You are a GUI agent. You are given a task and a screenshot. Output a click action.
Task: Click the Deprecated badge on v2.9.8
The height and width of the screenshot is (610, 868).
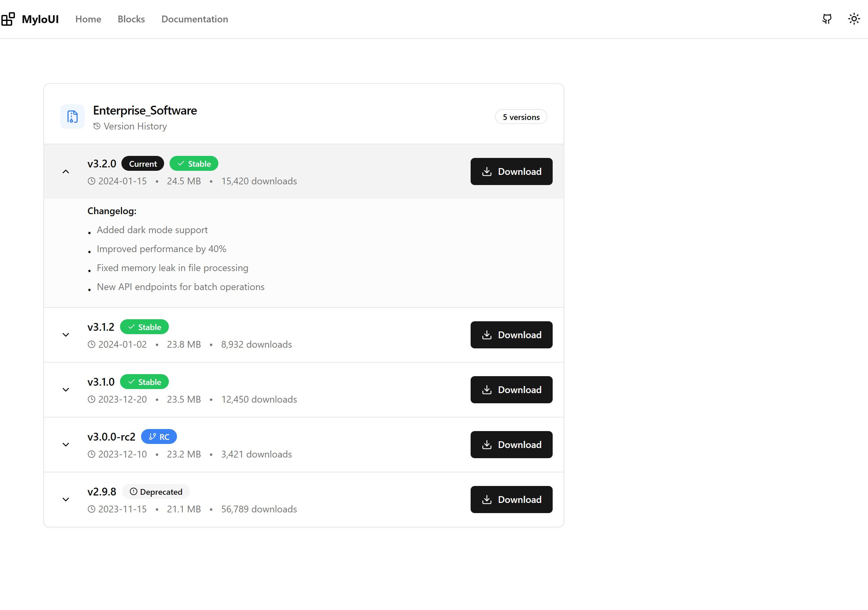[156, 492]
